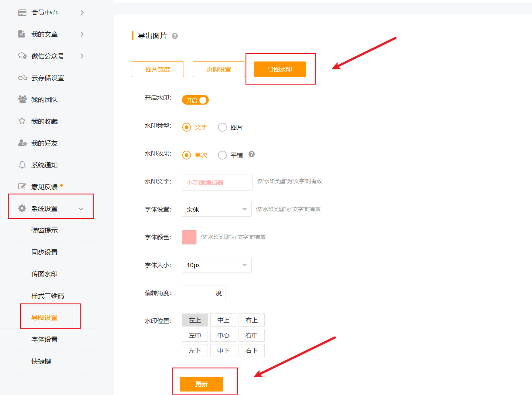Switch to 页脚设置 tab

click(219, 69)
